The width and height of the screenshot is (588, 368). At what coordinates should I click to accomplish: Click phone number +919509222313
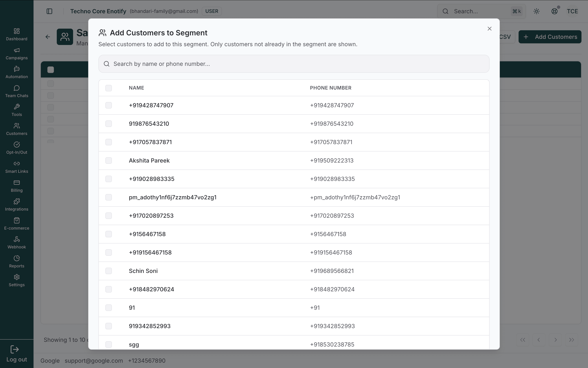(332, 160)
